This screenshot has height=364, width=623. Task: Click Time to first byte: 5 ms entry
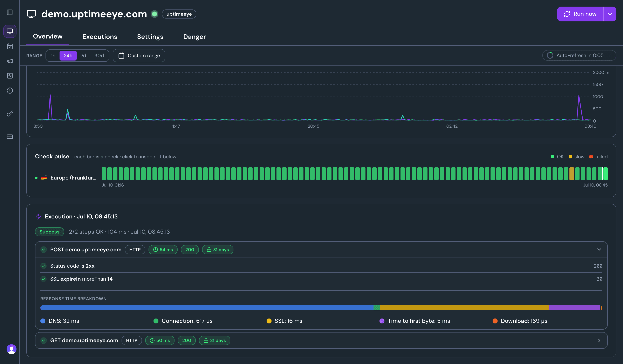pos(415,321)
